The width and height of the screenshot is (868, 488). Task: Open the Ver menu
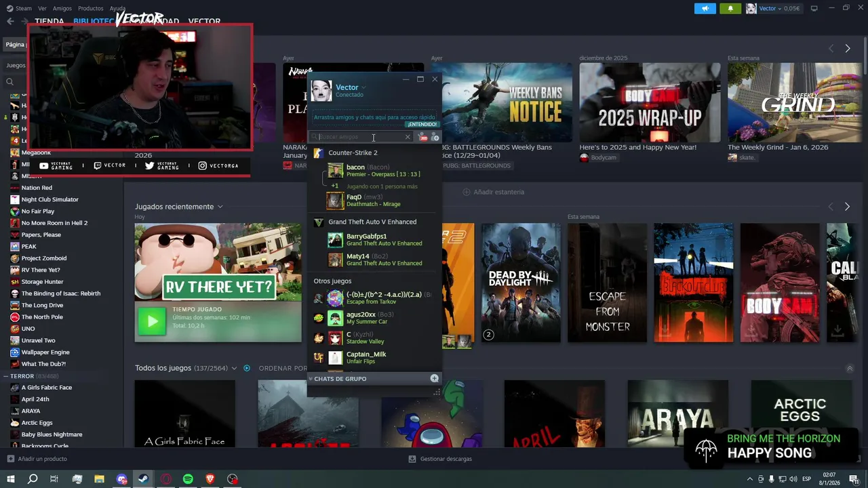[x=42, y=8]
